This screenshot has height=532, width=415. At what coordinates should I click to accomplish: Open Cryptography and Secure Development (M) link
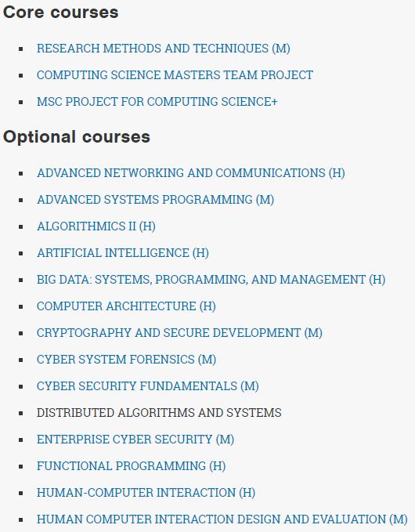179,333
